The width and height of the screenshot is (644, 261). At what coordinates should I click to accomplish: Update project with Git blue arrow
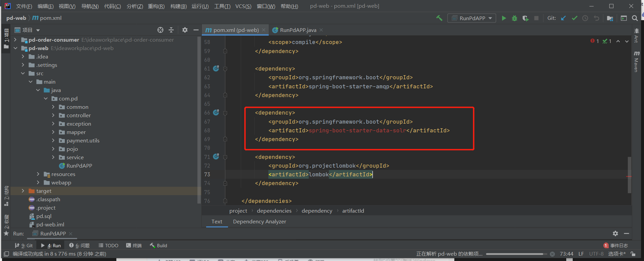[564, 18]
